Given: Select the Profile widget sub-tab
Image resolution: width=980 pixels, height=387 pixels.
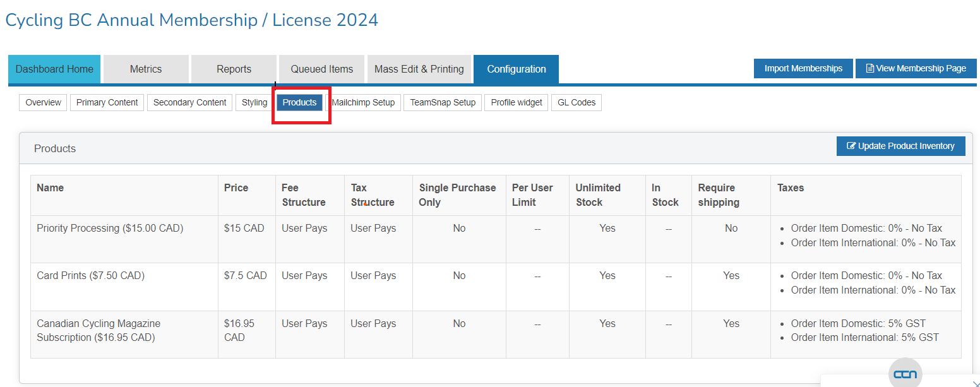Looking at the screenshot, I should 516,102.
